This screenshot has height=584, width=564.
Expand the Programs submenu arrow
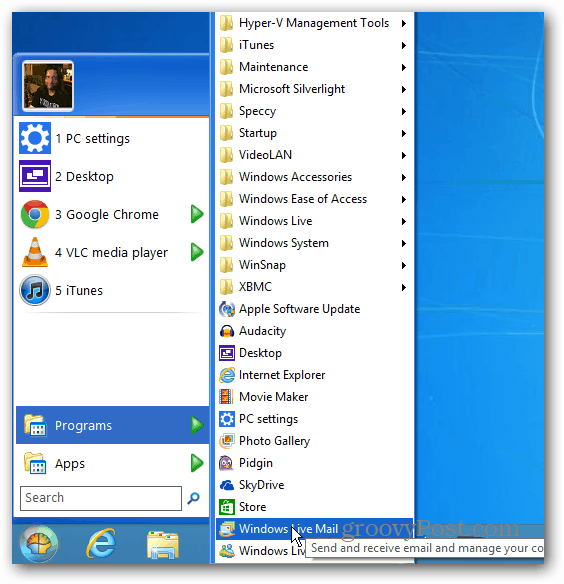click(x=197, y=425)
